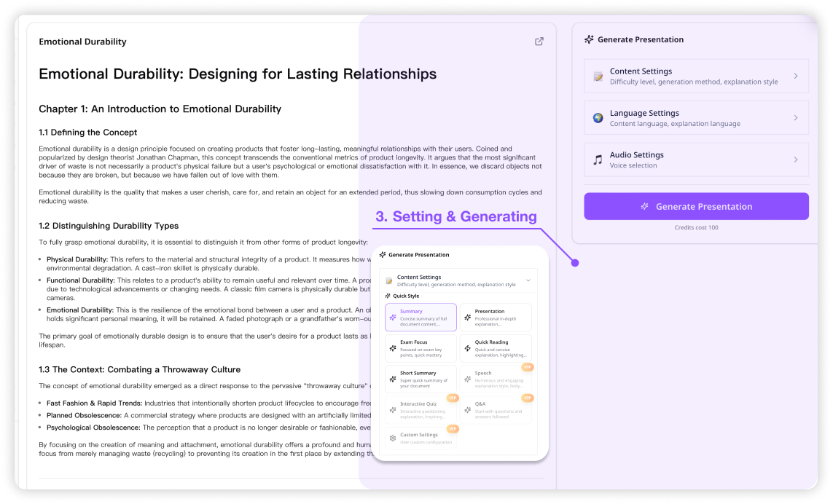833x504 pixels.
Task: Collapse Content Settings chevron in the popup card
Action: tap(528, 280)
